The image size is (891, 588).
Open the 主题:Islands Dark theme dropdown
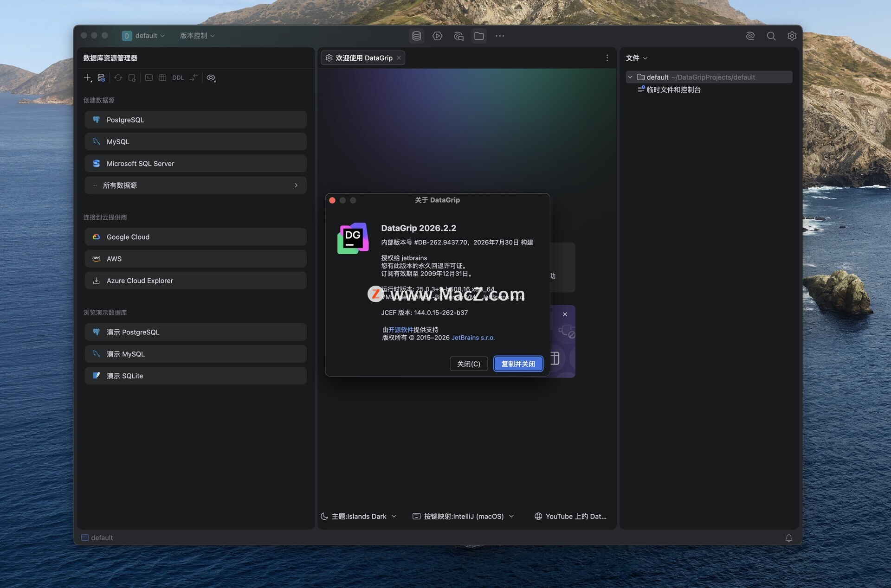359,517
